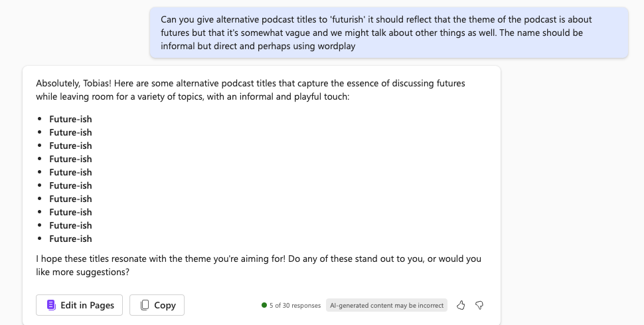The height and width of the screenshot is (325, 644).
Task: Click the '5 of 30 responses' counter
Action: [x=295, y=306]
